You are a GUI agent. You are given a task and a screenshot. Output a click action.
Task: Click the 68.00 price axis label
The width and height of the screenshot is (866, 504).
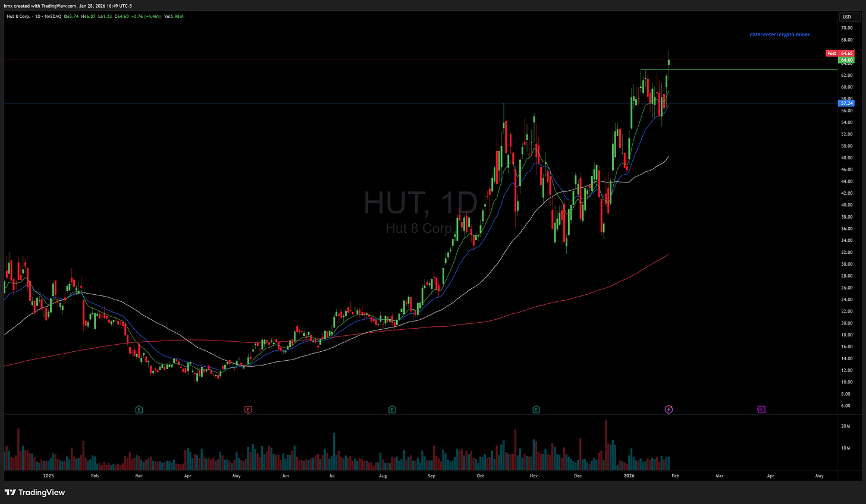point(846,40)
